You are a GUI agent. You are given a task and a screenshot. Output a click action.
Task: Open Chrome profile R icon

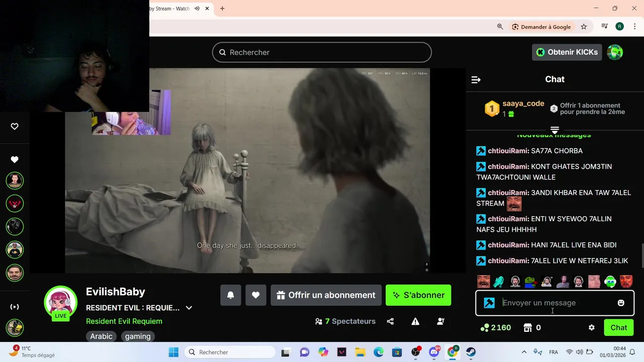click(620, 27)
